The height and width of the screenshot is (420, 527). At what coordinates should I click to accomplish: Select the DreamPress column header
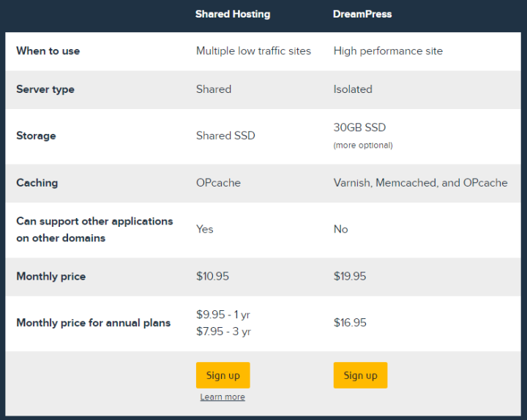coord(362,14)
